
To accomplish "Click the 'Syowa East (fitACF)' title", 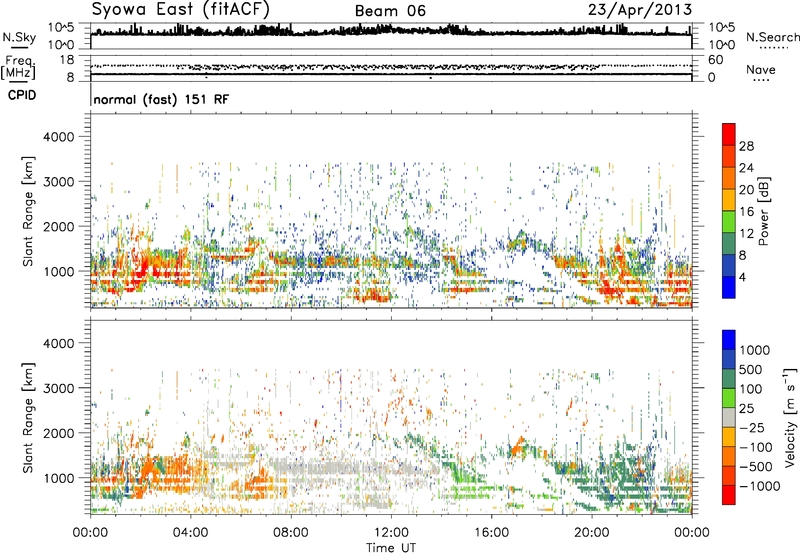I will coord(181,9).
